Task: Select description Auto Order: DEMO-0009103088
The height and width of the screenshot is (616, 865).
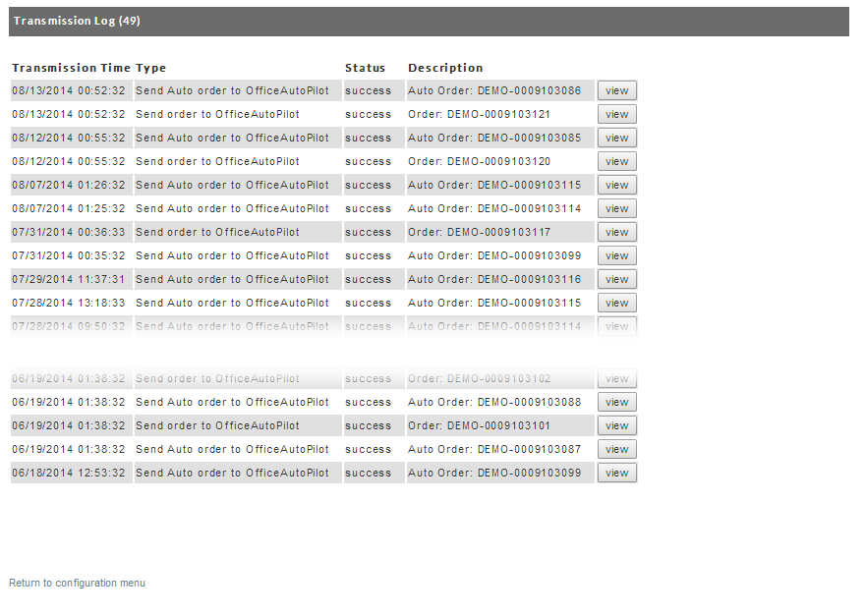Action: tap(494, 402)
